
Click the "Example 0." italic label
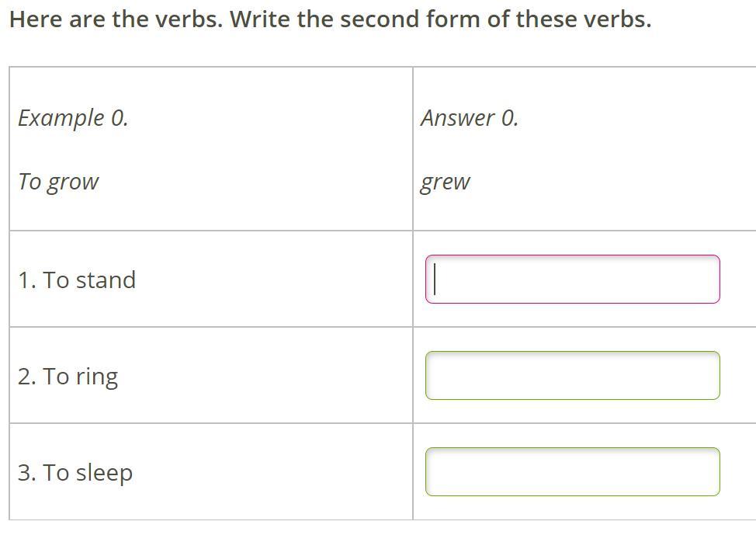(73, 118)
